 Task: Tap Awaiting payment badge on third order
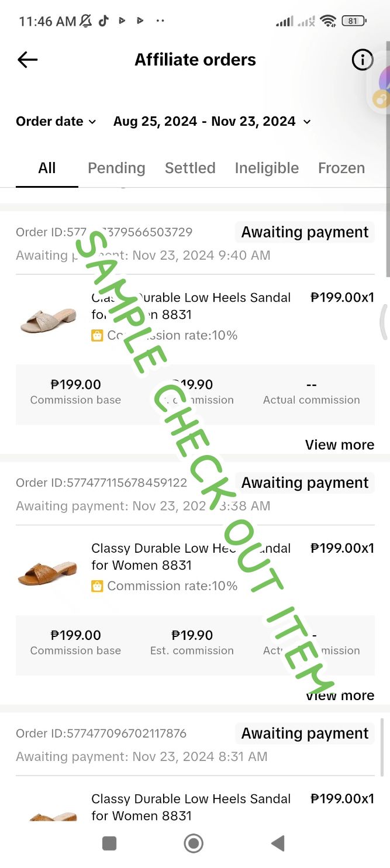305,733
